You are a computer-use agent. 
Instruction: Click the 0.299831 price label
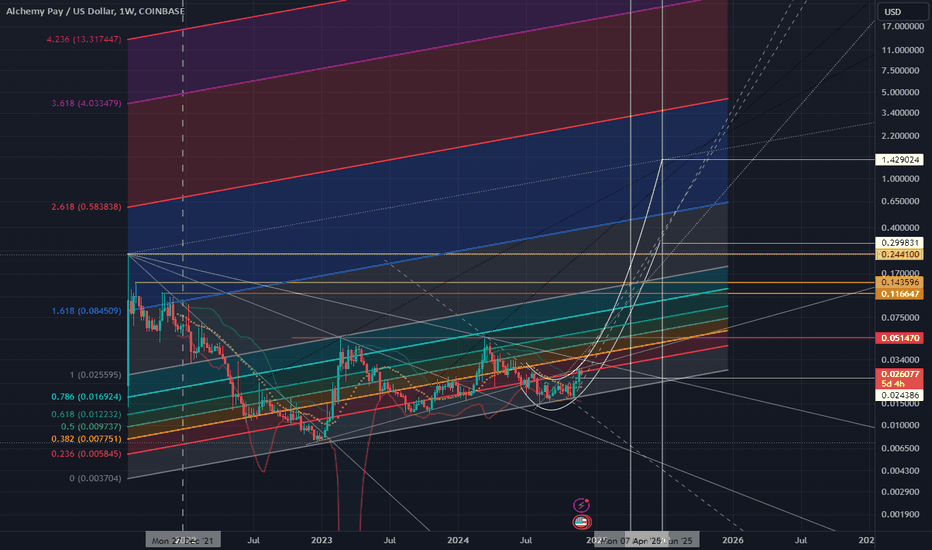pyautogui.click(x=899, y=243)
